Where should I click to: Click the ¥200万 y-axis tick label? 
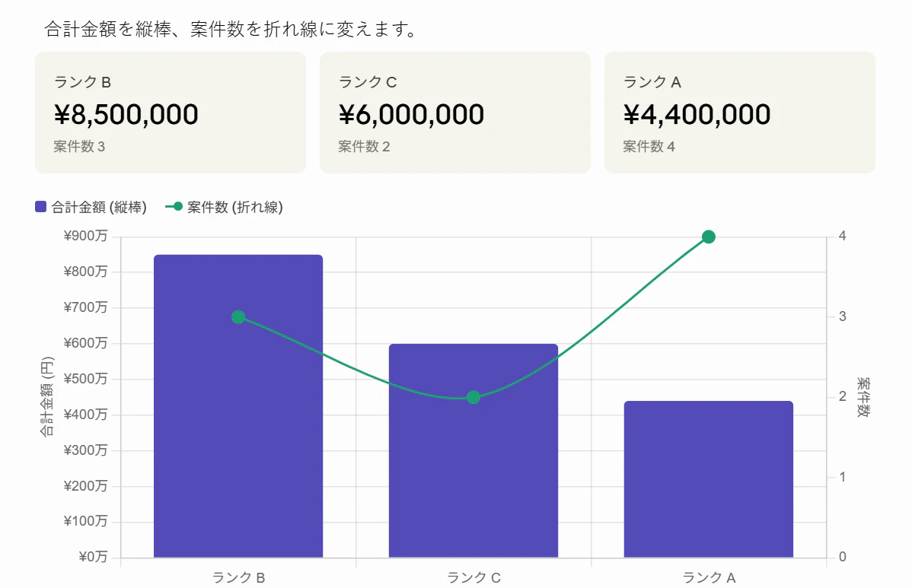pyautogui.click(x=85, y=486)
